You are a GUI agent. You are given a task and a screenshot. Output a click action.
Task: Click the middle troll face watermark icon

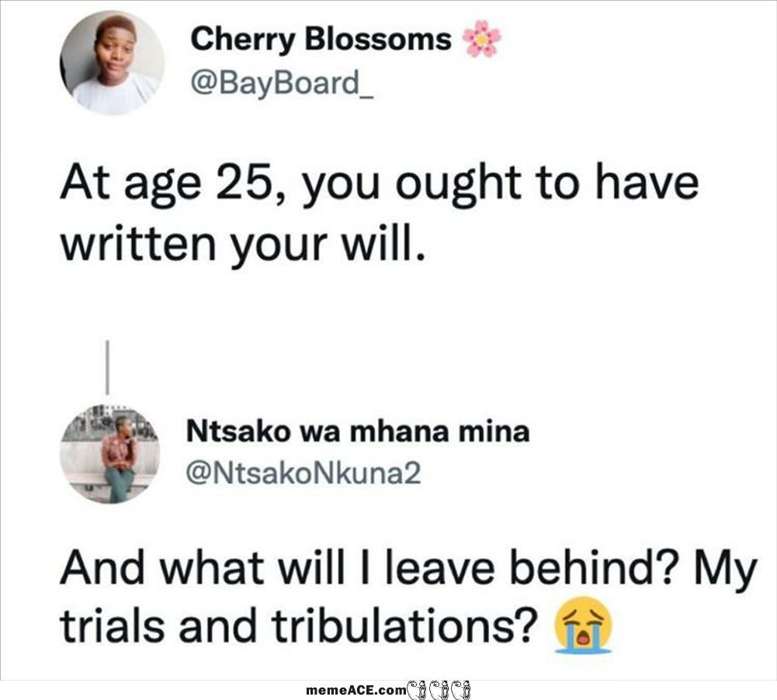click(x=439, y=690)
